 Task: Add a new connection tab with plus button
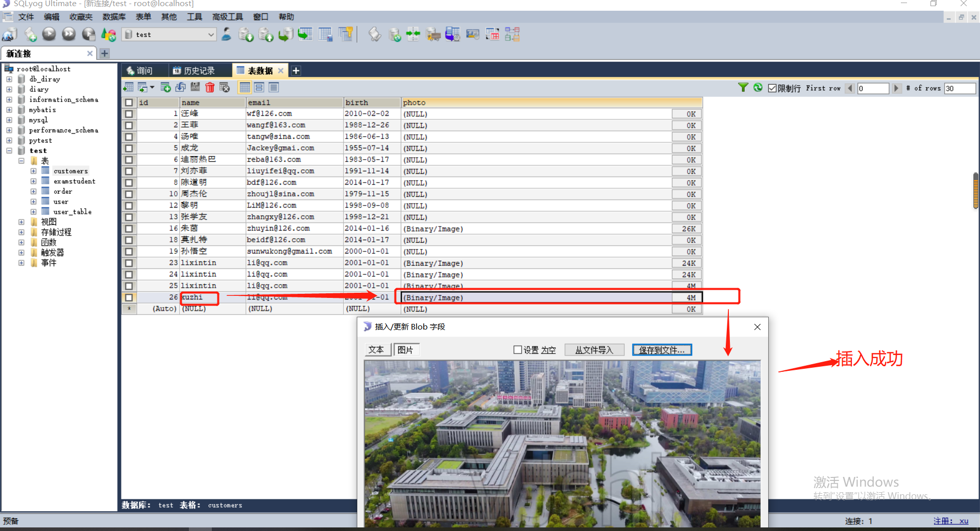[105, 53]
